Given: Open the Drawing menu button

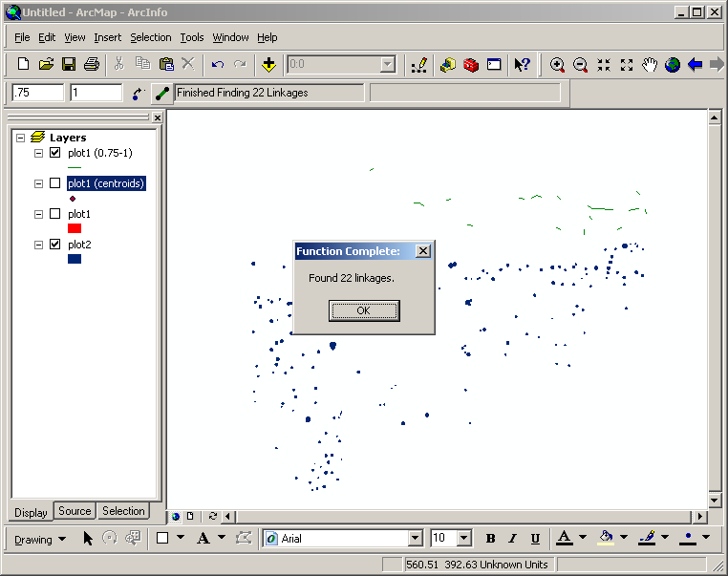Looking at the screenshot, I should [40, 539].
